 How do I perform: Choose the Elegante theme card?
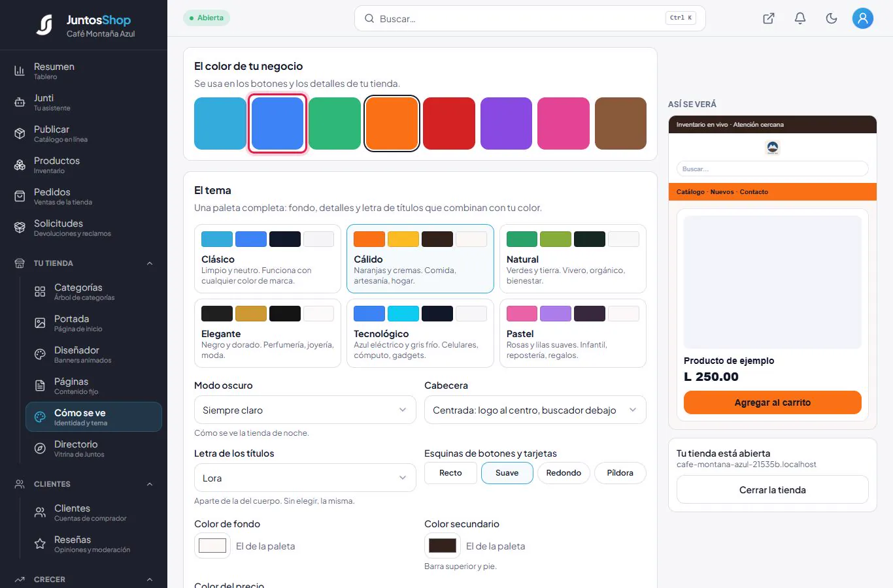coord(267,333)
